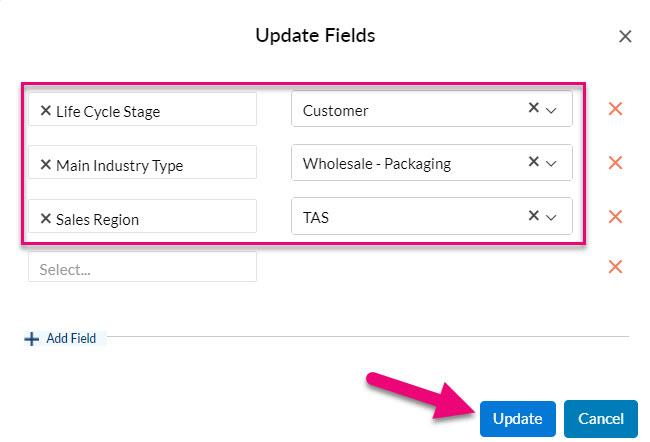Clear the Wholesale - Packaging value
This screenshot has width=650, height=442.
tap(534, 161)
